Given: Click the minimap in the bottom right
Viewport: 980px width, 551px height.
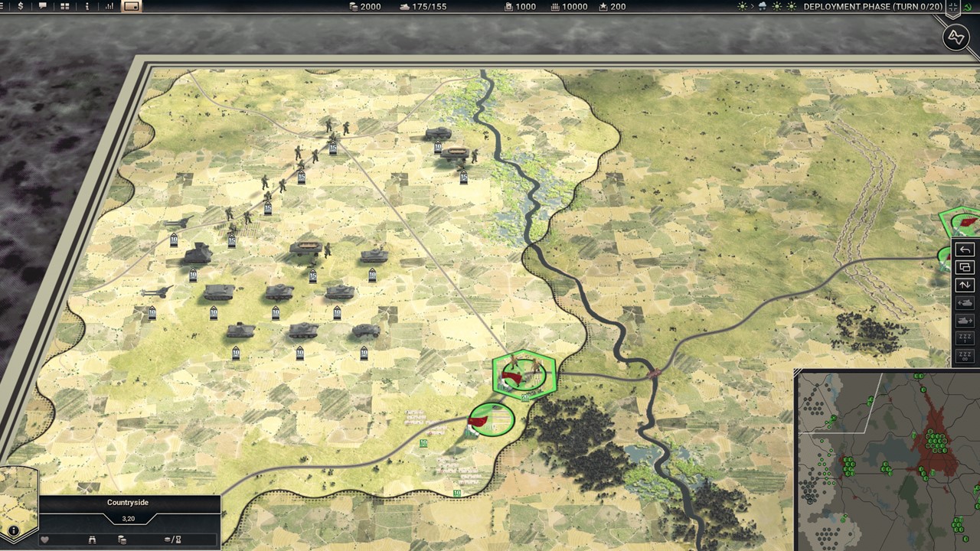Looking at the screenshot, I should click(x=888, y=461).
